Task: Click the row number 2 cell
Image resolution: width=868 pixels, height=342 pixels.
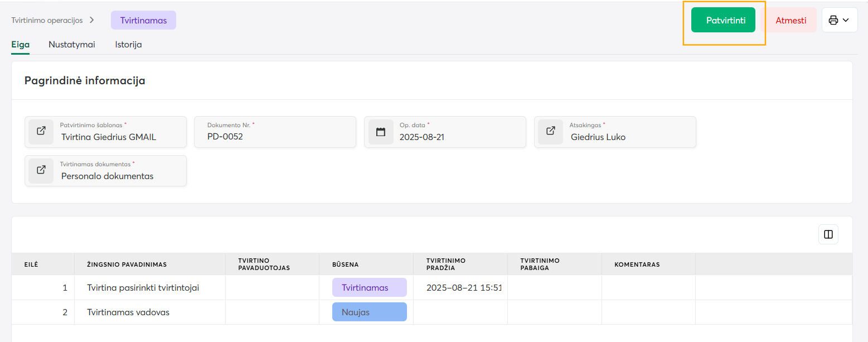Action: [x=43, y=312]
